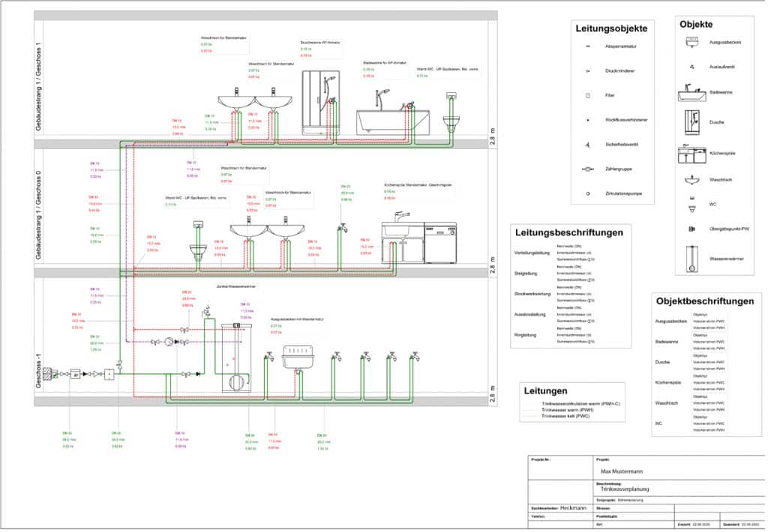This screenshot has height=532, width=768.
Task: Click the Leitungen legend heading
Action: coord(546,391)
